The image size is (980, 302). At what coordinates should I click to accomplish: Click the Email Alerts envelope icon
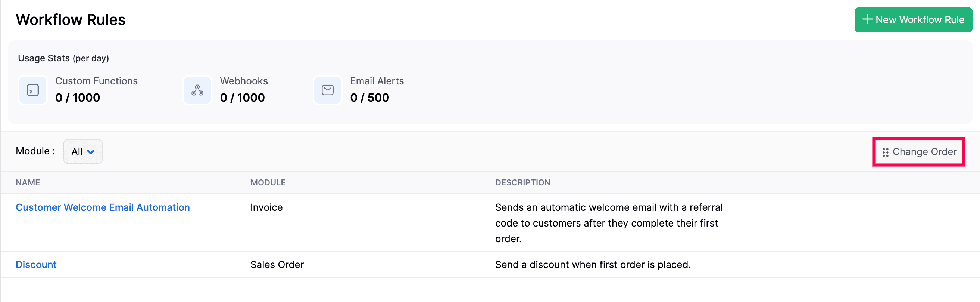[x=327, y=90]
